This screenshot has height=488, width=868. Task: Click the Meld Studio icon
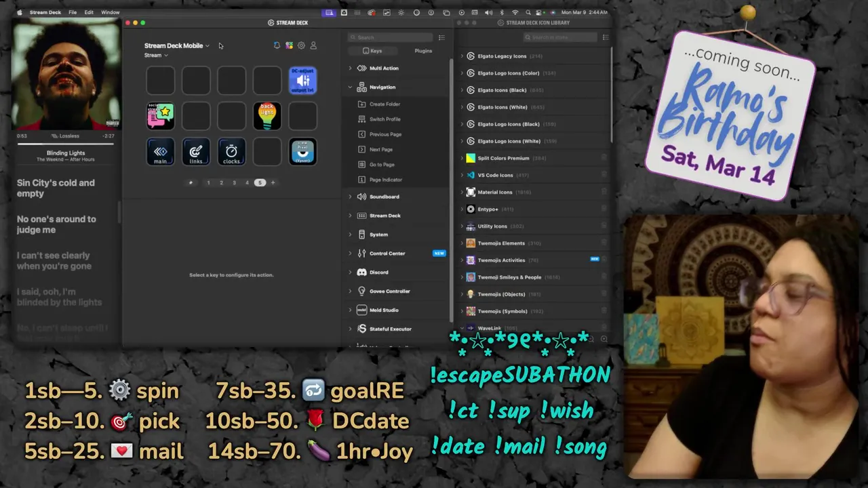[362, 310]
